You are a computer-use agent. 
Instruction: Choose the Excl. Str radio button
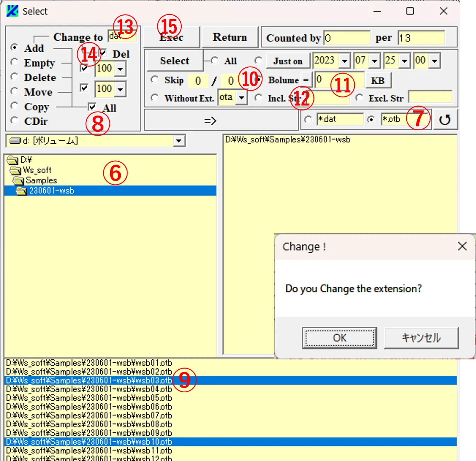[359, 97]
